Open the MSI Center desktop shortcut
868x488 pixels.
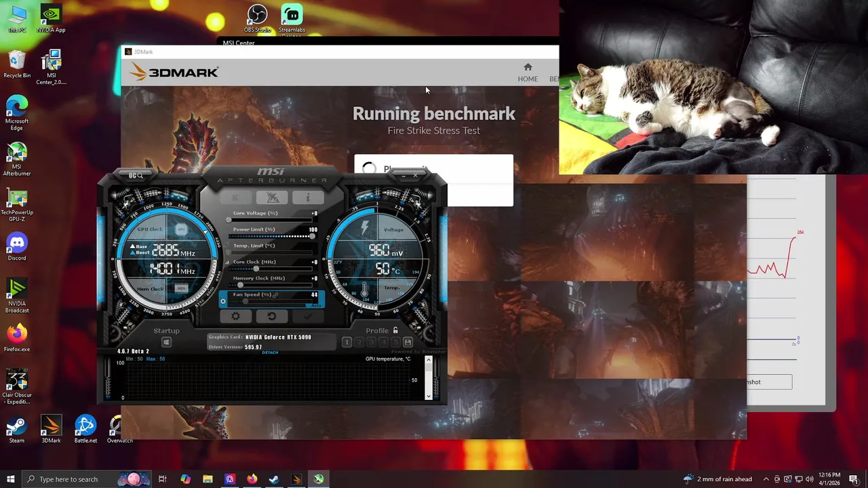click(51, 68)
